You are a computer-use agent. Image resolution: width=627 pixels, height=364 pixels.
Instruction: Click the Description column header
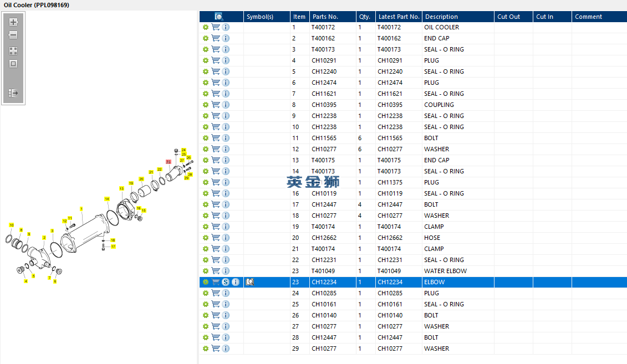pos(458,17)
